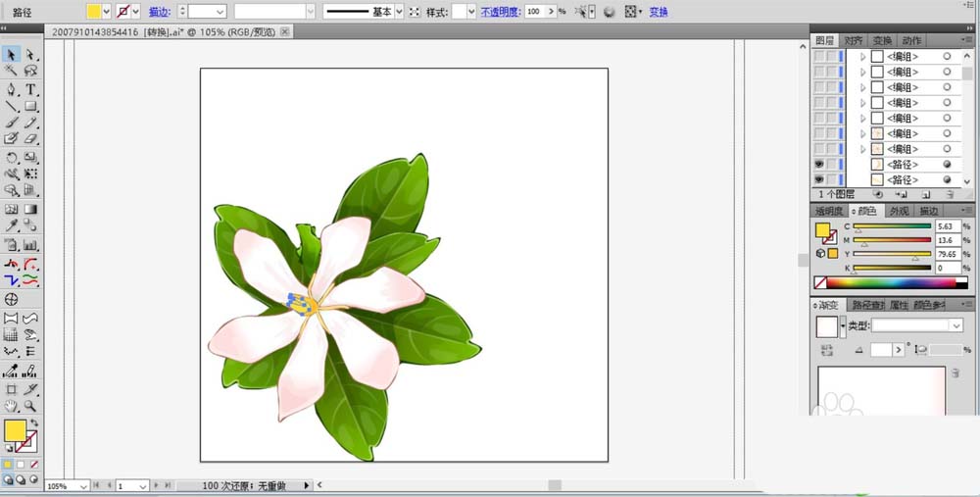Click the 不透明度 link in control bar
The width and height of the screenshot is (980, 497).
tap(501, 11)
